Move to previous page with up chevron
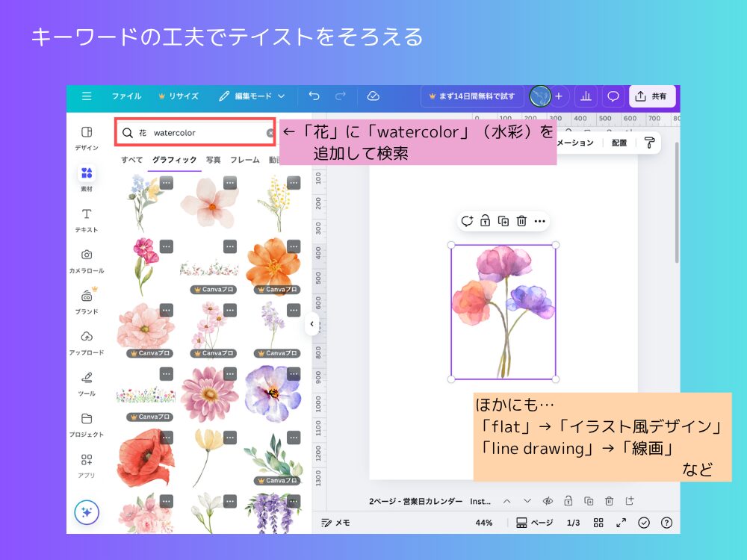747x560 pixels. [x=507, y=501]
